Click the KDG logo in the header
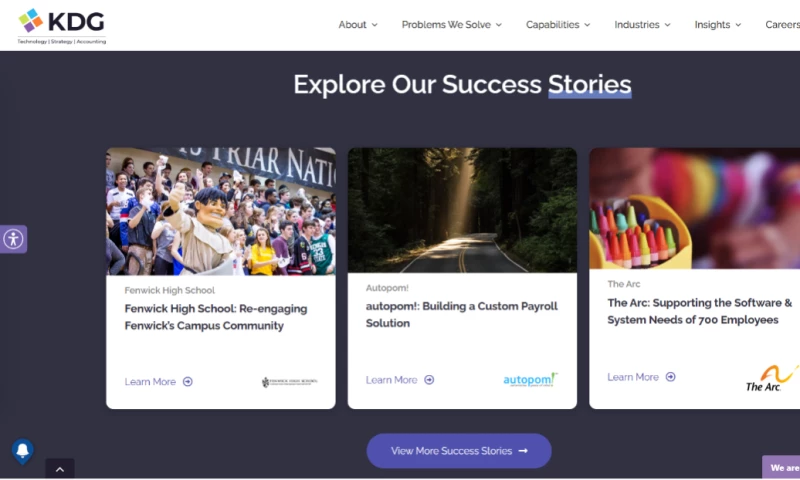This screenshot has height=480, width=800. click(x=61, y=25)
